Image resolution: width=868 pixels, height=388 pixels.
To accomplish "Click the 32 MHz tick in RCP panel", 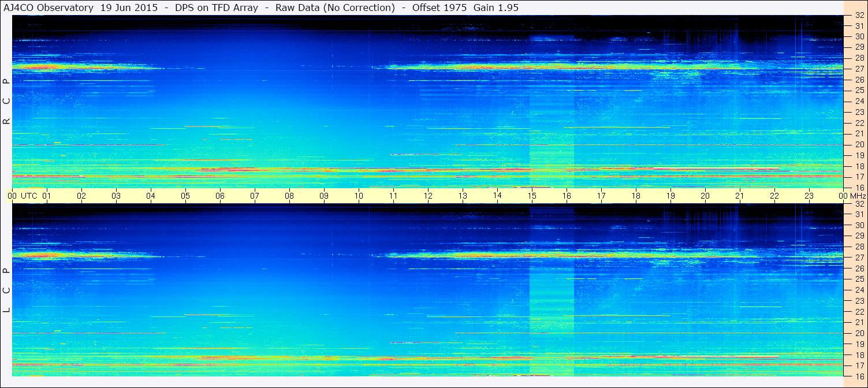I will coord(859,15).
